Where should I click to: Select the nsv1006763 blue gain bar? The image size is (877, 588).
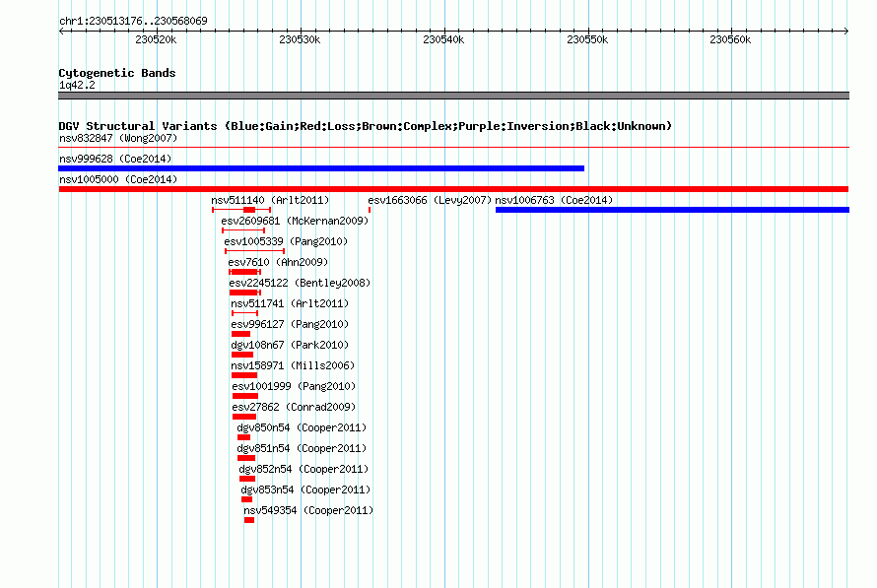(x=672, y=210)
